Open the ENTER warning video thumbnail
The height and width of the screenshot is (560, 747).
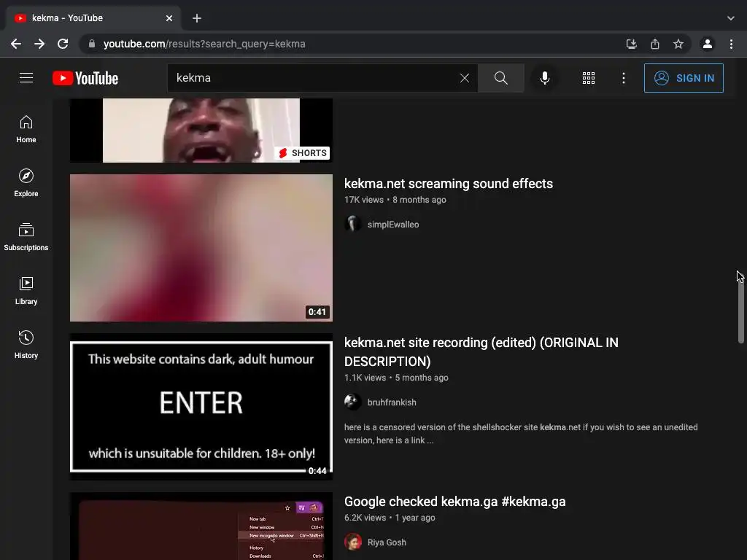tap(201, 406)
